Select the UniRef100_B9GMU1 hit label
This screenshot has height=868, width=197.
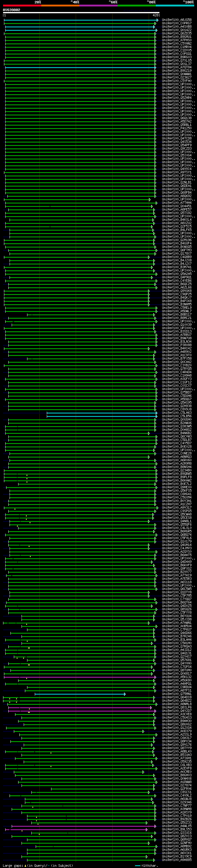pyautogui.click(x=177, y=37)
